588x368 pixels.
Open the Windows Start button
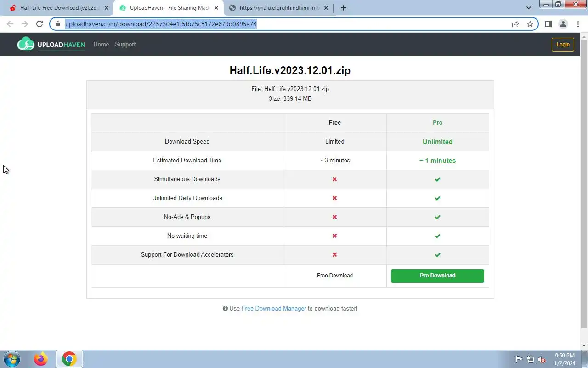coord(11,359)
